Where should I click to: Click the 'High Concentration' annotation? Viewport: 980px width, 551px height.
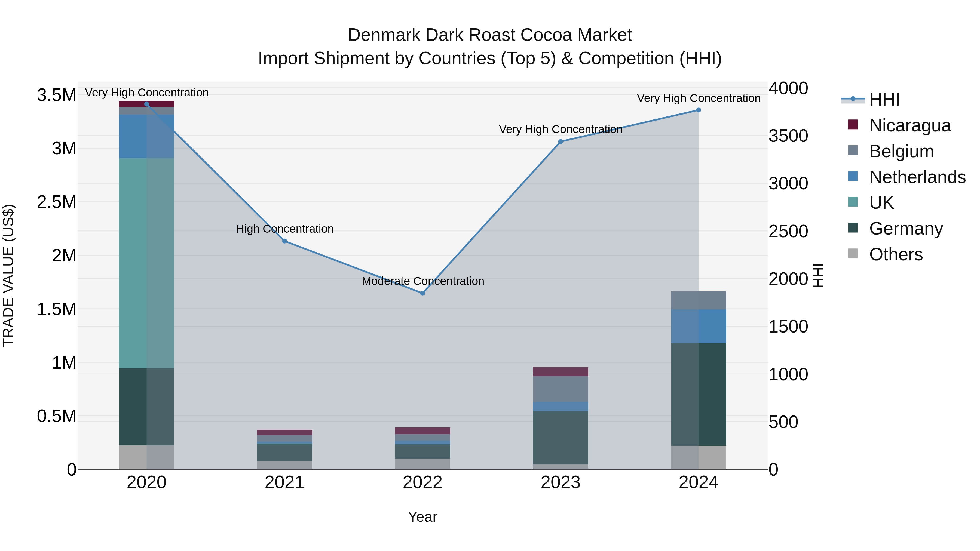point(284,229)
